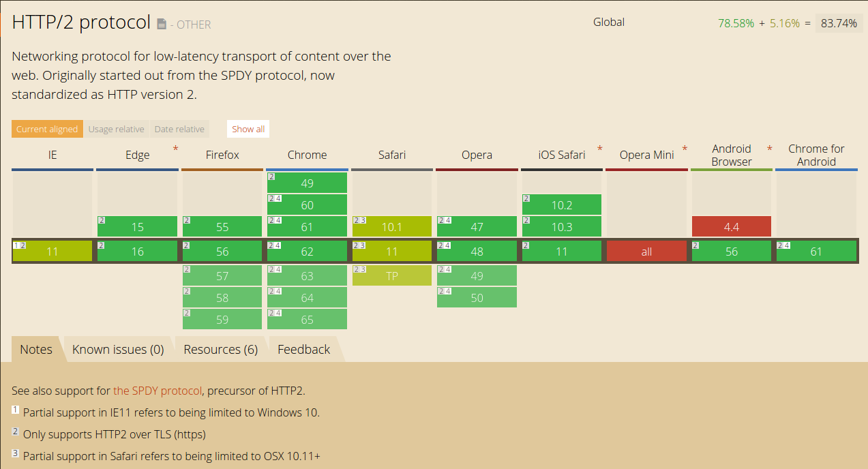The image size is (868, 469).
Task: Click the red asterisk beside Opera Mini
Action: [x=685, y=149]
